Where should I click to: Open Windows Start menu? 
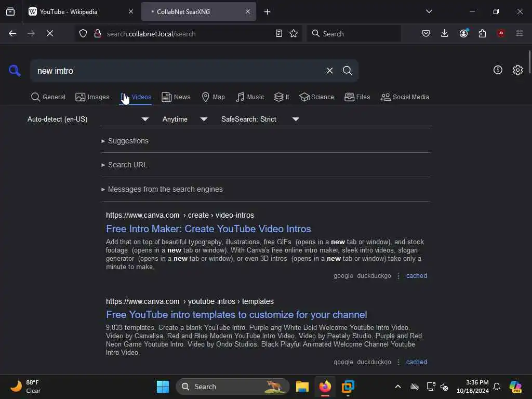click(x=163, y=387)
